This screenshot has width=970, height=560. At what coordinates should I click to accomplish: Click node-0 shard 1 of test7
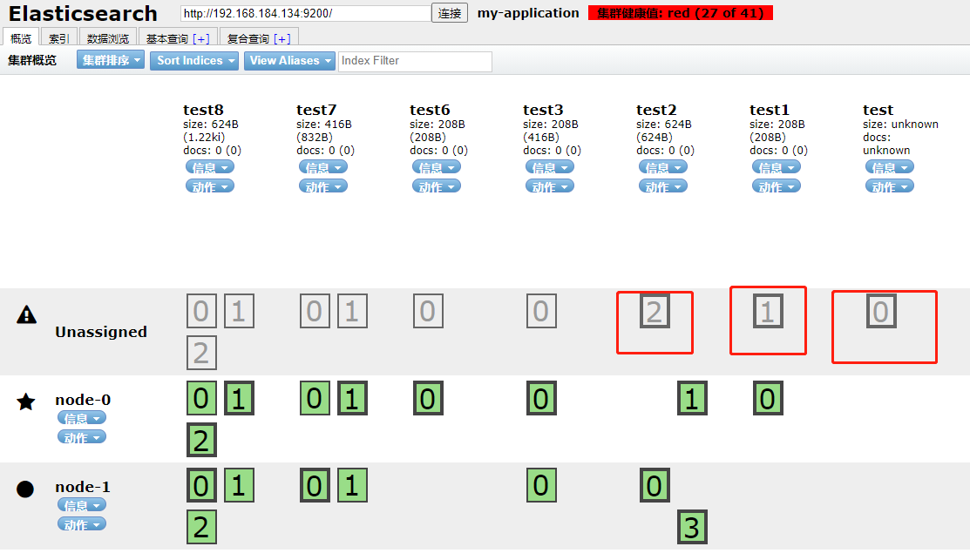[x=353, y=398]
